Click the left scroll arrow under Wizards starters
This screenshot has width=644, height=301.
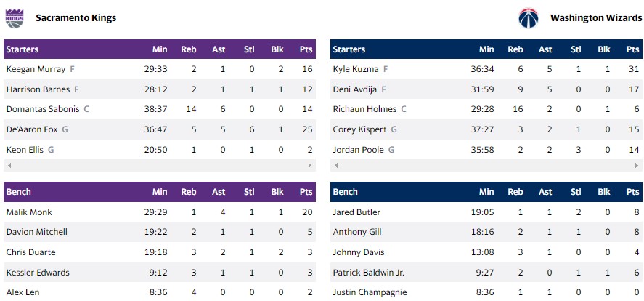(335, 166)
